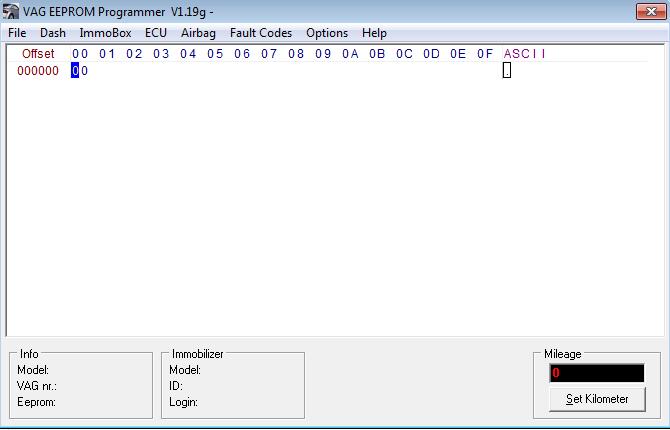Open the Airbag menu

coord(198,33)
